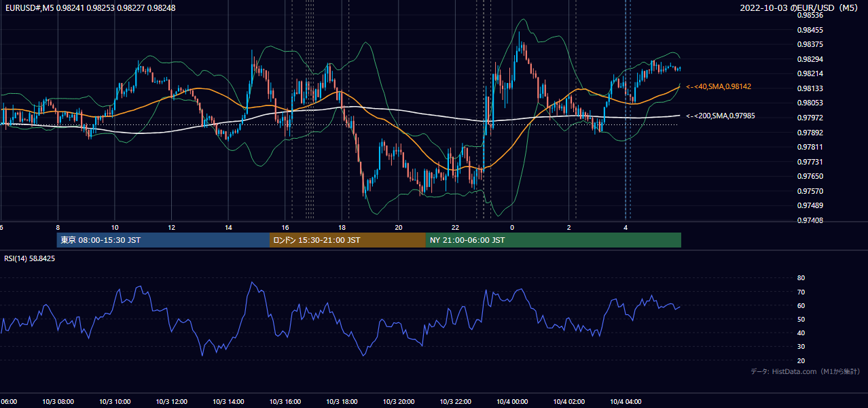Viewport: 868px width, 408px height.
Task: Click RSI scale value 80
Action: point(801,278)
